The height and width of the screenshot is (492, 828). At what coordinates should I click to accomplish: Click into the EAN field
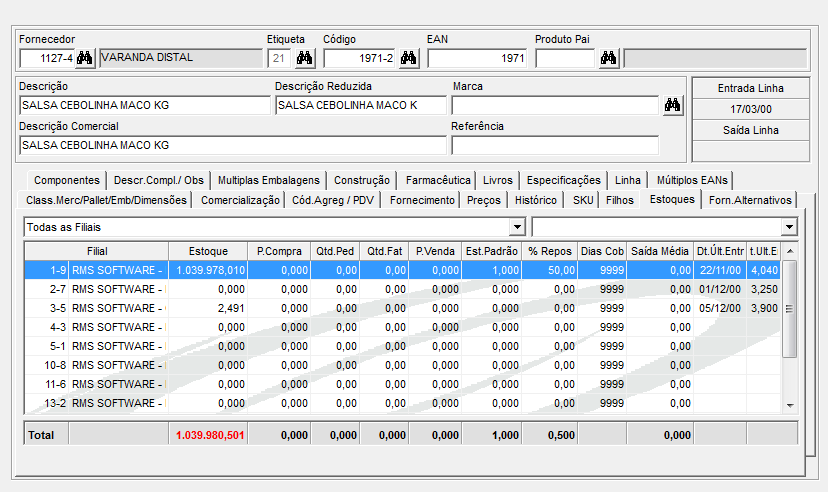point(477,58)
